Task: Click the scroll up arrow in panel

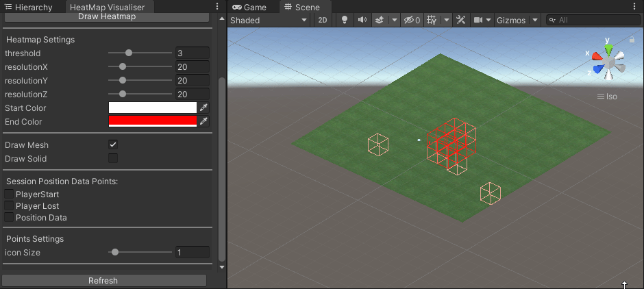Action: [222, 18]
